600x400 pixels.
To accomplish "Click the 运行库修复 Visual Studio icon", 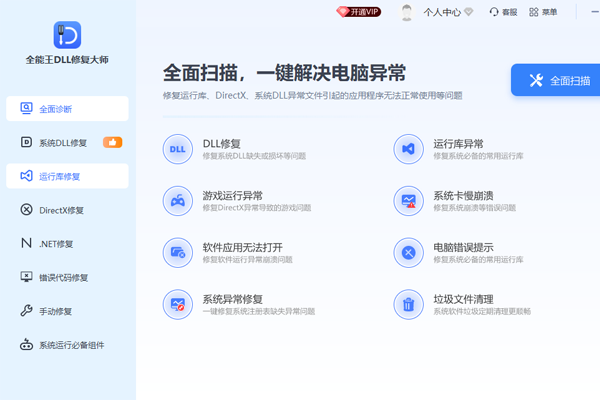I will 26,176.
